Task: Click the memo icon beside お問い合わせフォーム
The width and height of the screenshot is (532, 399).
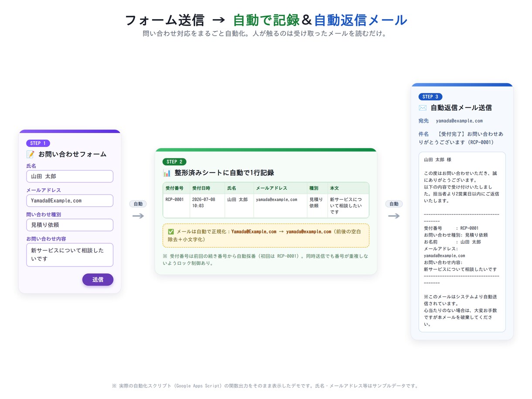Action: [x=30, y=154]
